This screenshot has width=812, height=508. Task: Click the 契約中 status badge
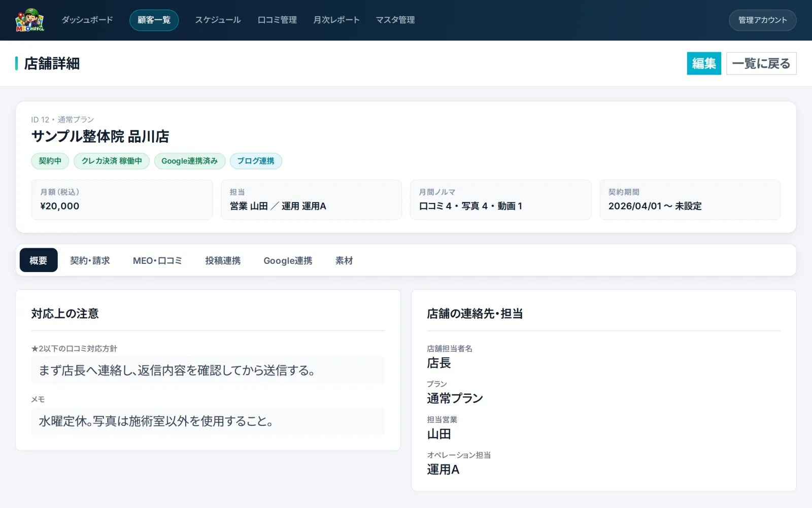(x=50, y=161)
